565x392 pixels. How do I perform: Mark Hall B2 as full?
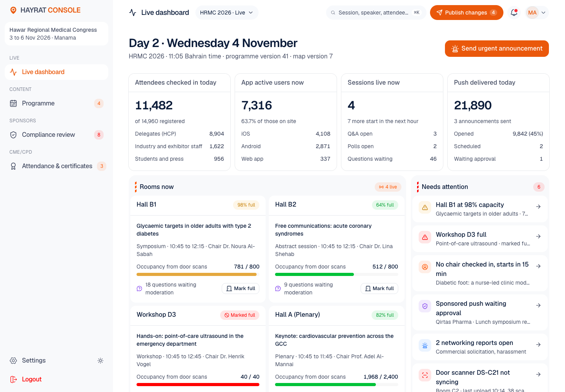click(x=379, y=289)
